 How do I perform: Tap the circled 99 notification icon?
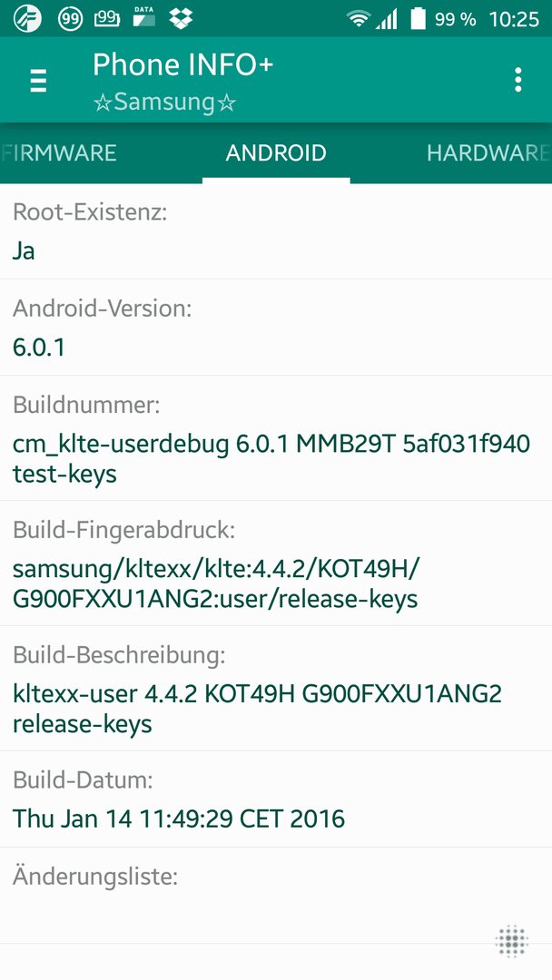(x=70, y=19)
